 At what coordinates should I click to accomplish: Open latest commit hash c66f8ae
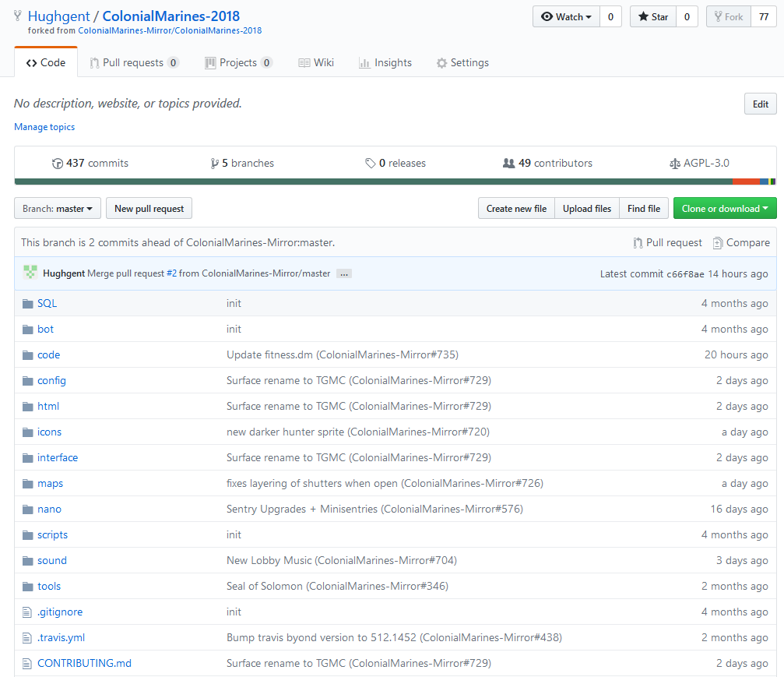(685, 274)
